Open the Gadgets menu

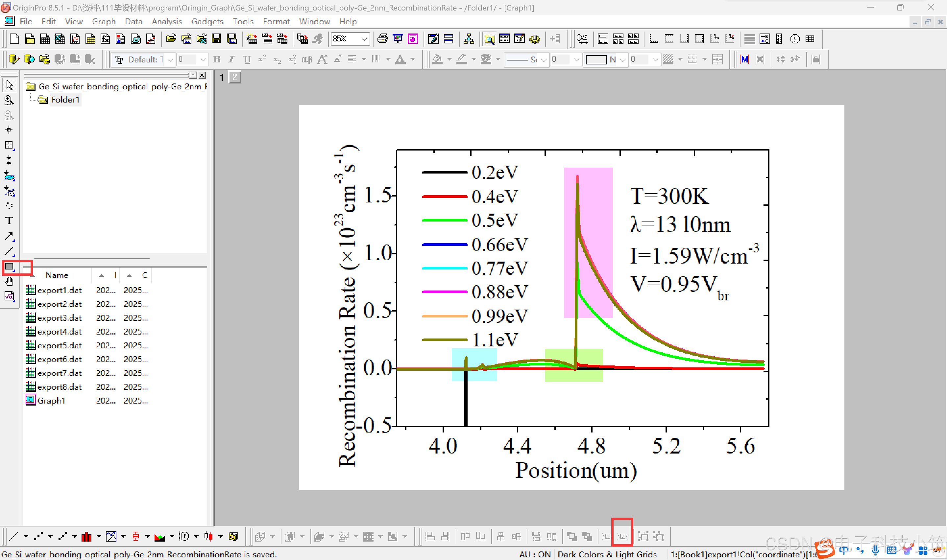pyautogui.click(x=207, y=21)
